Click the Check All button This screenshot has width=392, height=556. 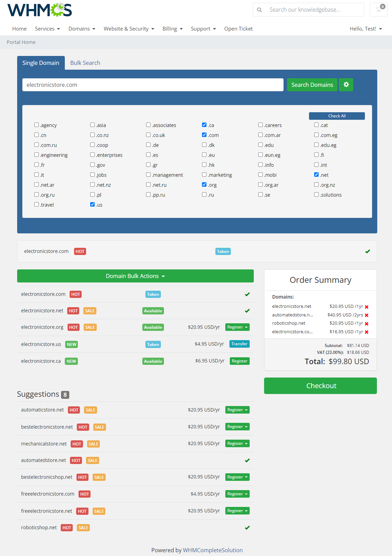tap(337, 116)
